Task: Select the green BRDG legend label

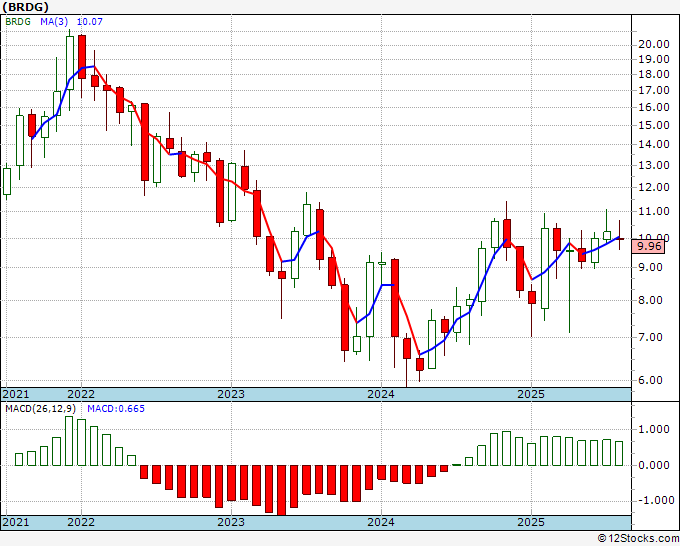Action: click(18, 22)
